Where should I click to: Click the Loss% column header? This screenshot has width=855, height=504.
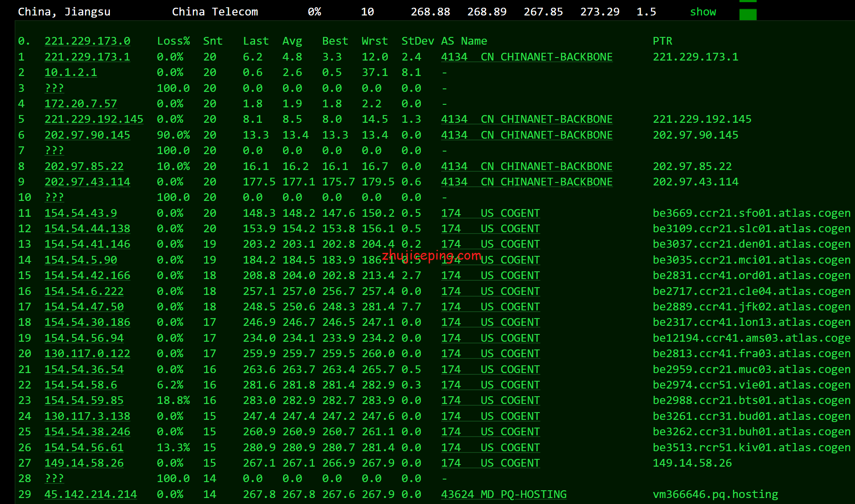pos(173,41)
